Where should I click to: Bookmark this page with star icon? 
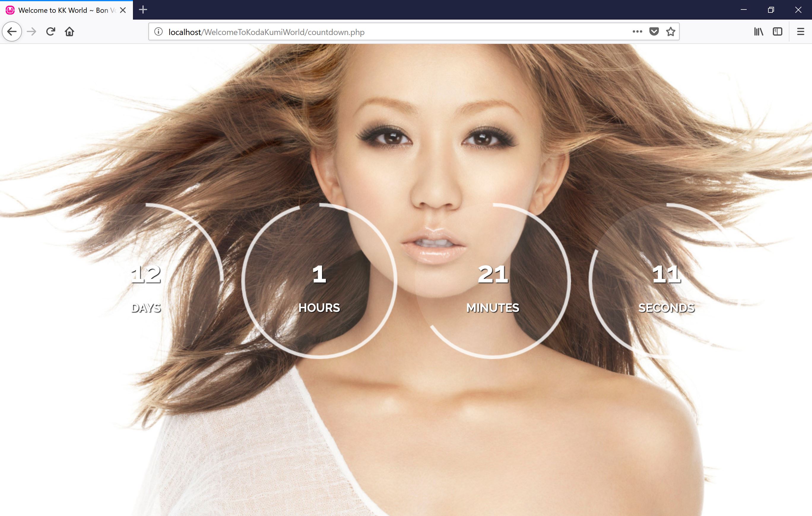coord(671,32)
